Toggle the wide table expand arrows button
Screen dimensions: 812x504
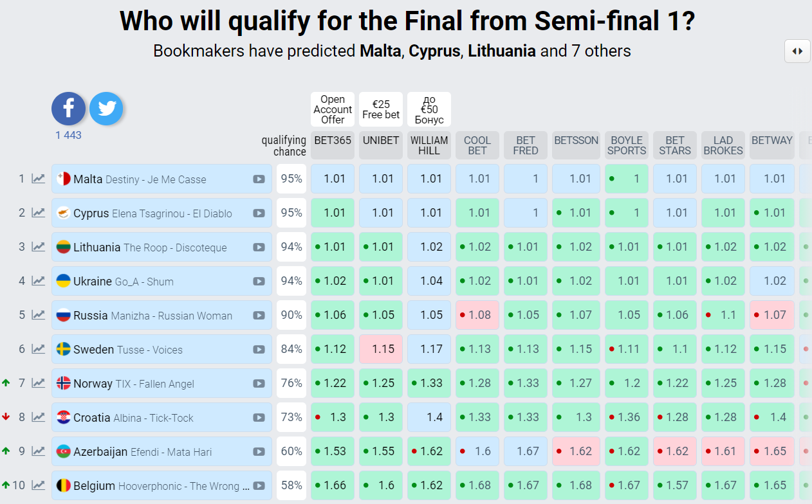pos(797,51)
